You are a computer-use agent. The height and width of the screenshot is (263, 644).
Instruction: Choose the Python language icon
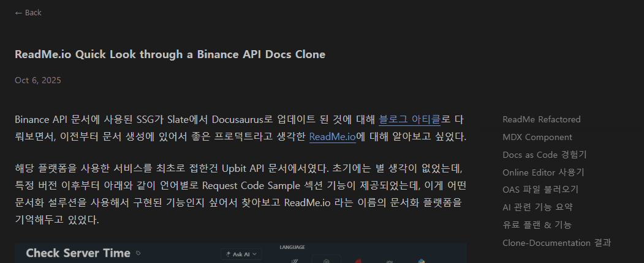421,261
